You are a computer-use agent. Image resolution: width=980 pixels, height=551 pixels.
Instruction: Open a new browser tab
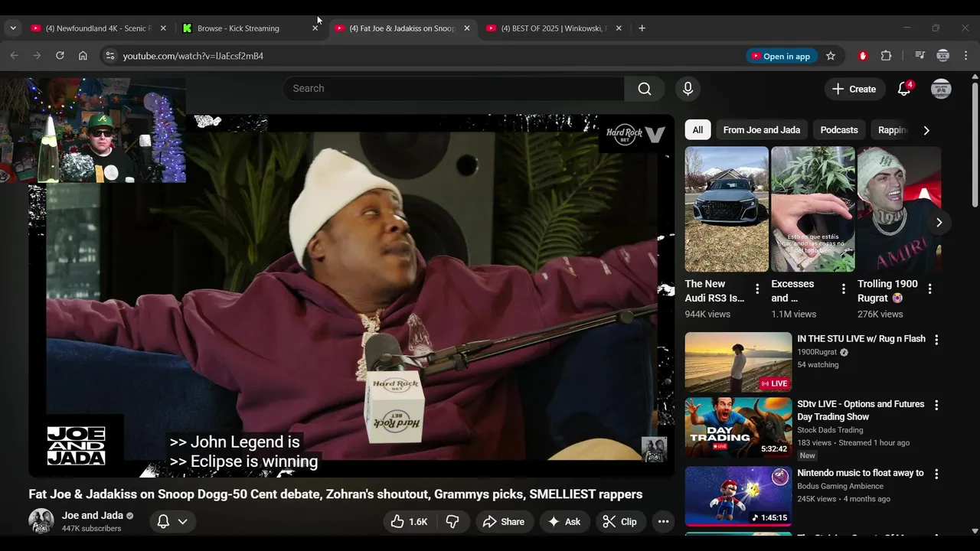pyautogui.click(x=642, y=28)
